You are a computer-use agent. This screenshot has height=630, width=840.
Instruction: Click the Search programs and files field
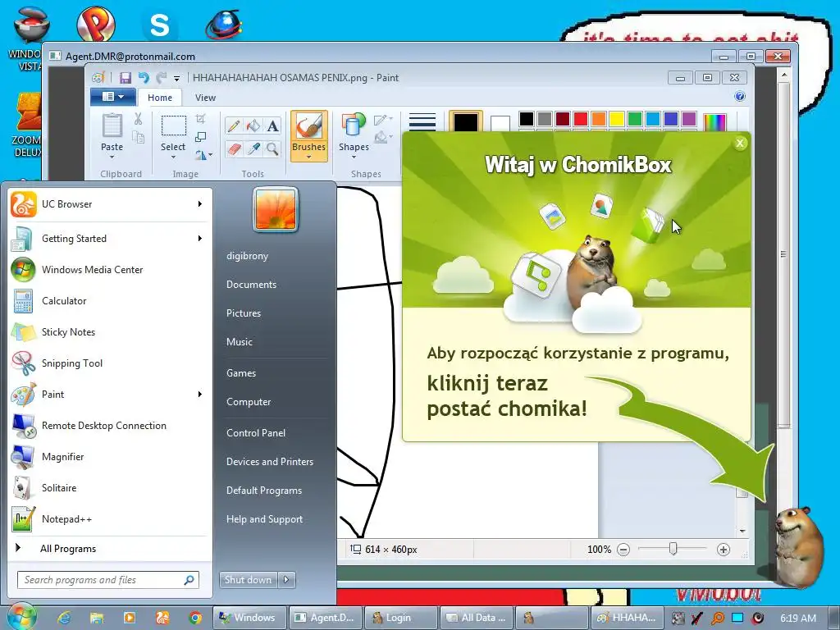(108, 580)
